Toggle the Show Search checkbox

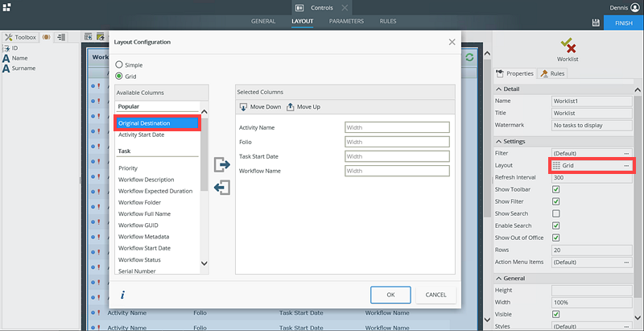[556, 213]
